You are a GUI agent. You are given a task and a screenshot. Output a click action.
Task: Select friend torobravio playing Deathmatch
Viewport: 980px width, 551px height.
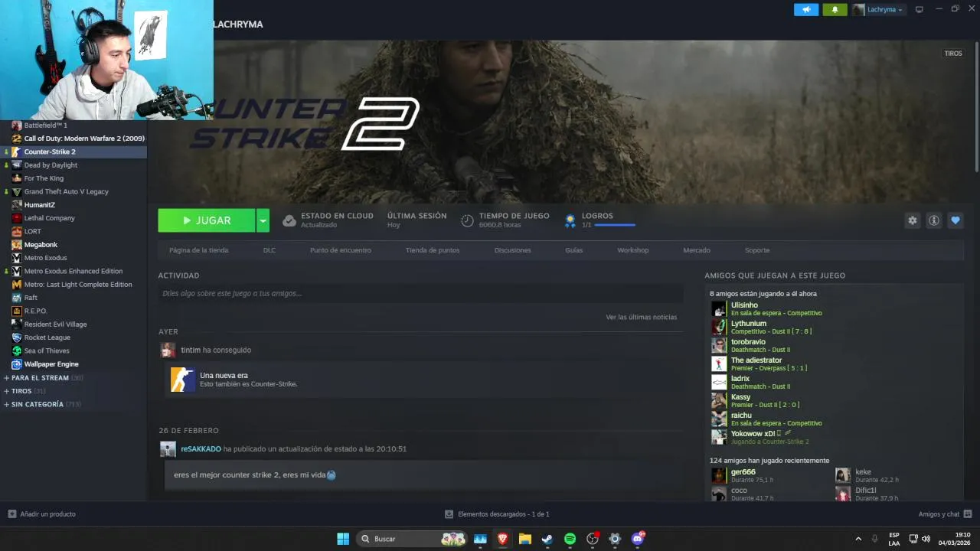tap(748, 342)
